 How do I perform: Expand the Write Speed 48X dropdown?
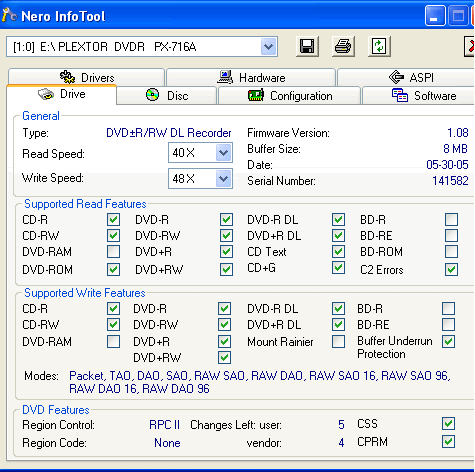[x=223, y=179]
